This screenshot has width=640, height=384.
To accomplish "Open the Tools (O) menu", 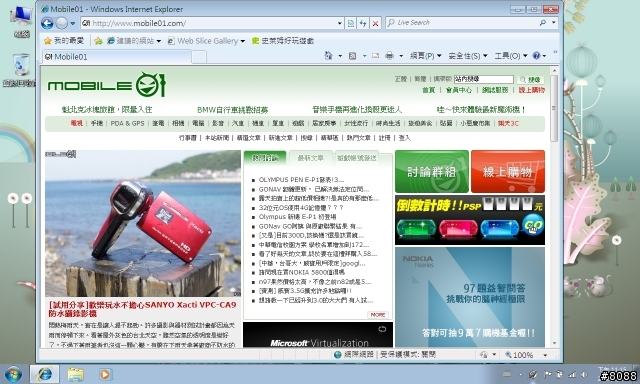I will pos(511,56).
